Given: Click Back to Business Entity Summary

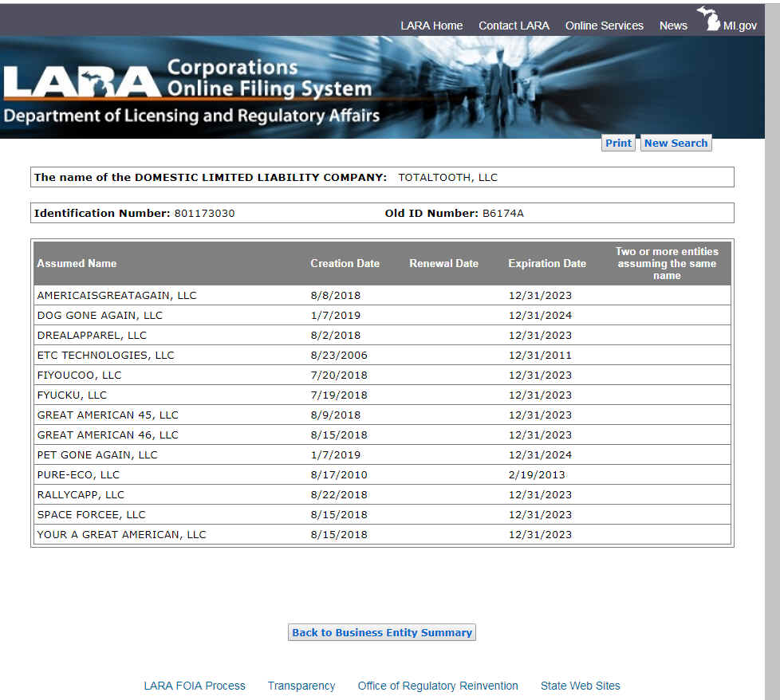Looking at the screenshot, I should pyautogui.click(x=382, y=632).
